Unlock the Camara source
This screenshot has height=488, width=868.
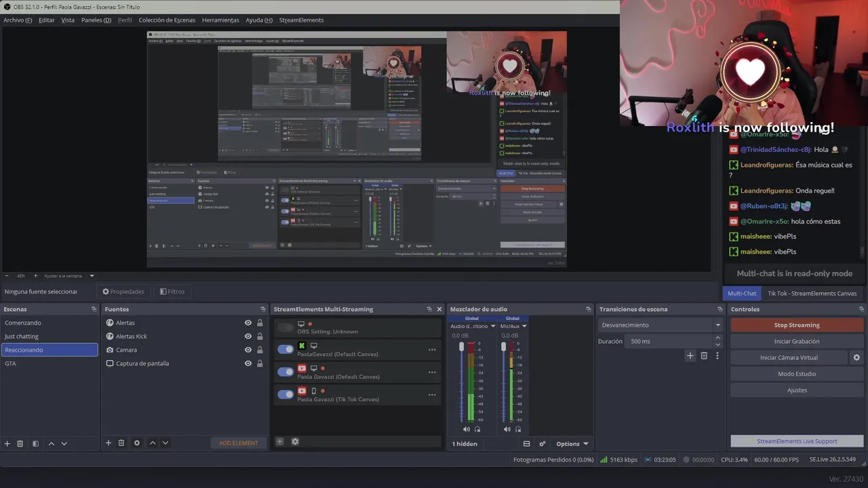click(260, 350)
